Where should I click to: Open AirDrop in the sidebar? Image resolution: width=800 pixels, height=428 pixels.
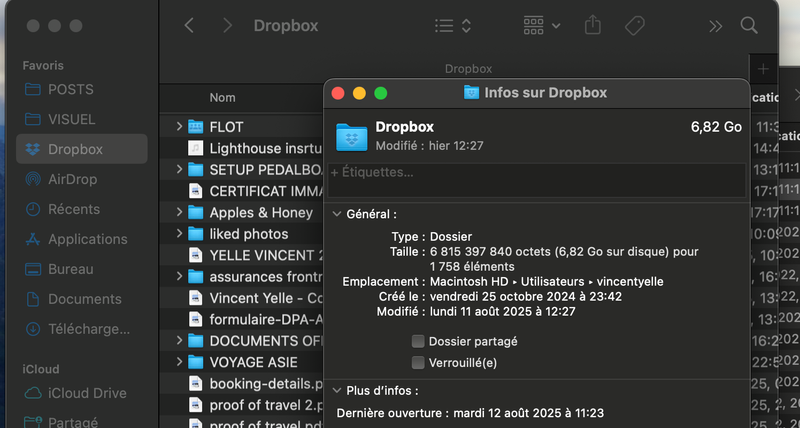(x=73, y=179)
